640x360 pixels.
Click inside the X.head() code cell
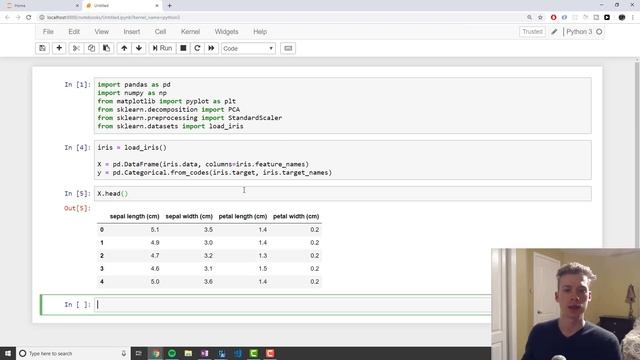[x=342, y=193]
